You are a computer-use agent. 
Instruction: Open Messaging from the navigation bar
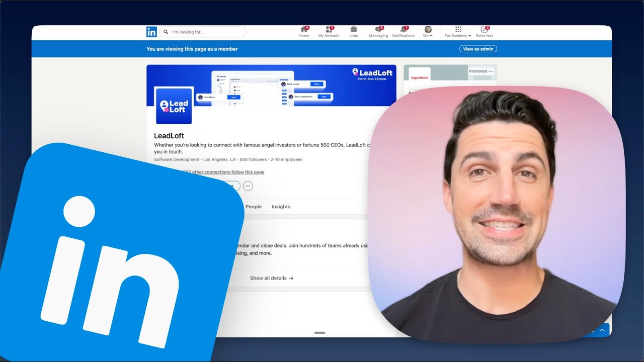(x=378, y=32)
